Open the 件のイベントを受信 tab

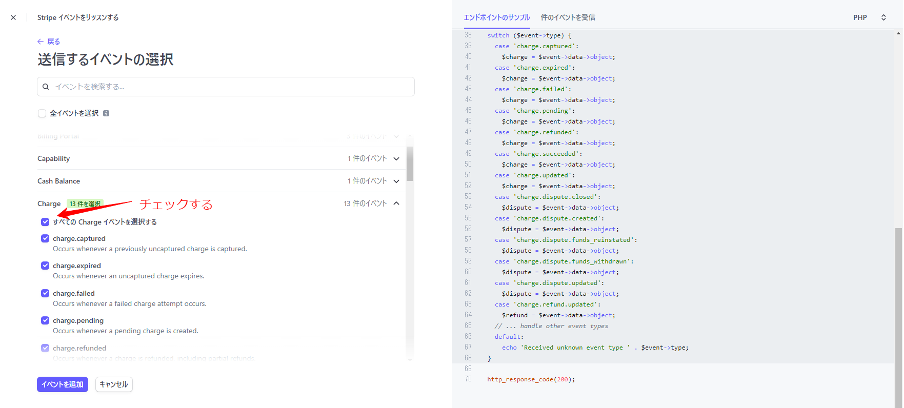point(568,18)
